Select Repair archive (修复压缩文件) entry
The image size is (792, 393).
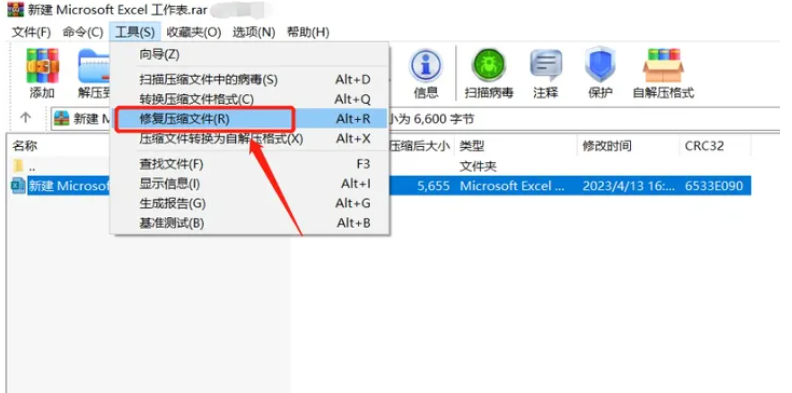(250, 119)
